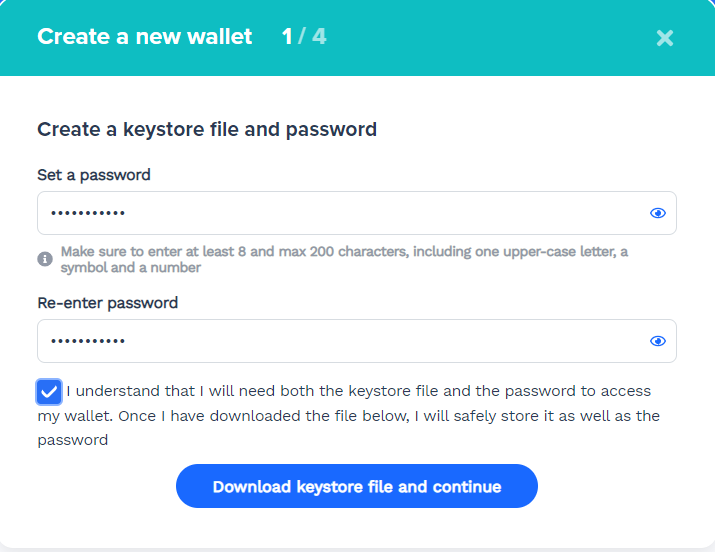Uncheck the keystore acknowledgment checkbox

tap(49, 392)
